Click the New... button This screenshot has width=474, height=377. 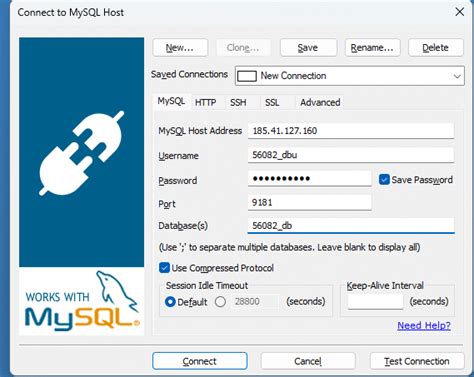pos(180,48)
